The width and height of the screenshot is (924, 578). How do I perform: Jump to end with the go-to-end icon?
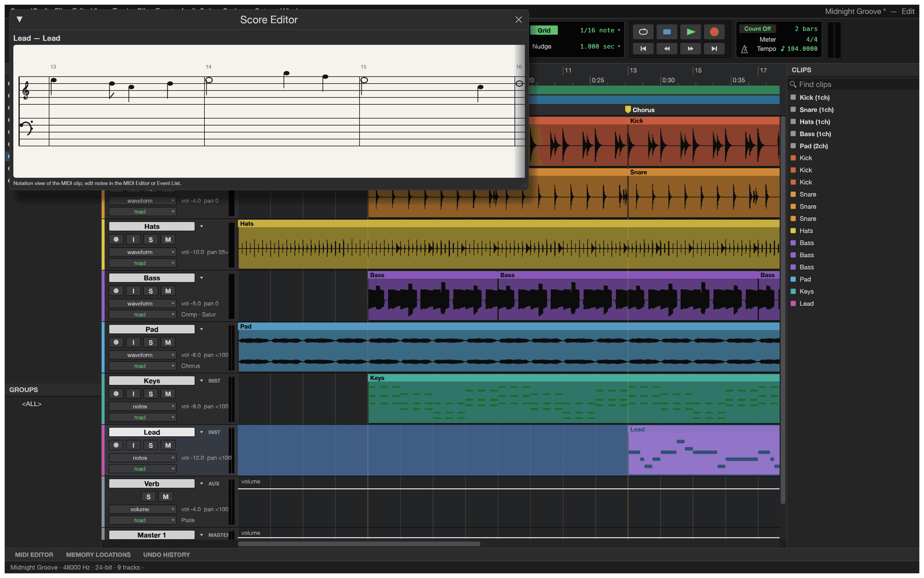coord(714,49)
